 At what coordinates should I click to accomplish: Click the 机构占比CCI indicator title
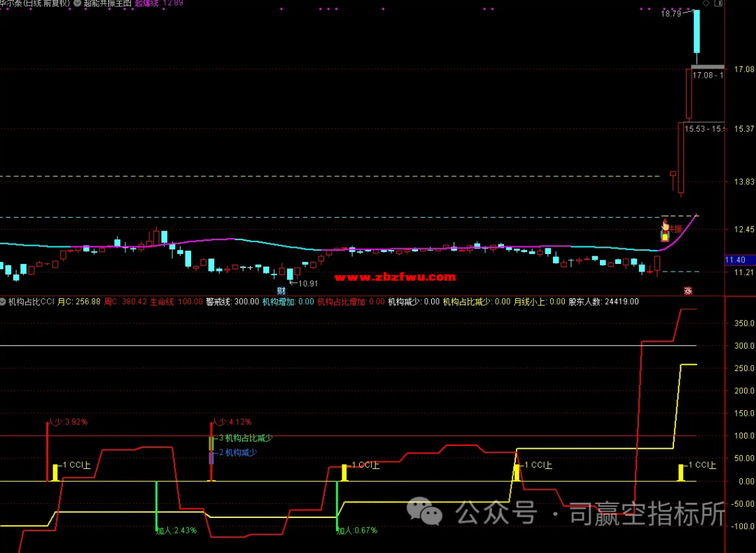[31, 302]
